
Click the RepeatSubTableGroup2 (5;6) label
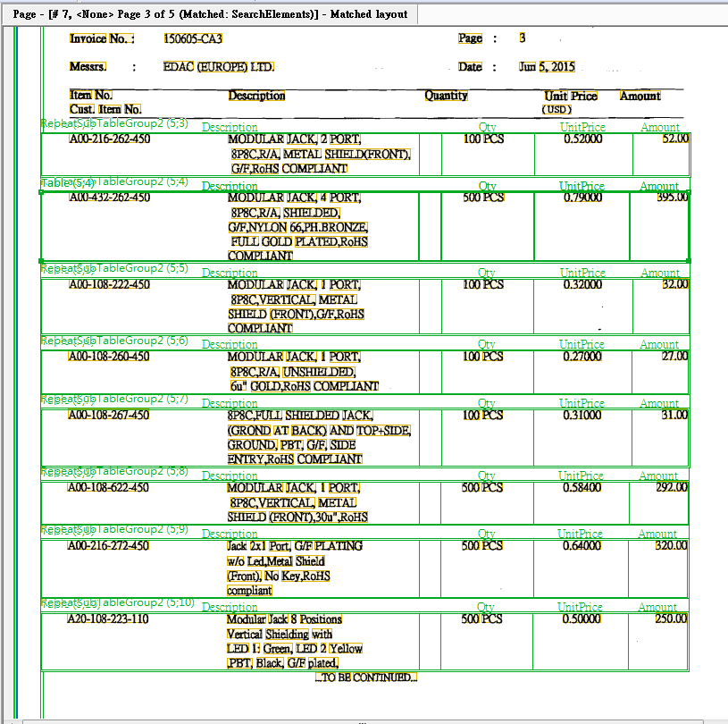pos(114,341)
